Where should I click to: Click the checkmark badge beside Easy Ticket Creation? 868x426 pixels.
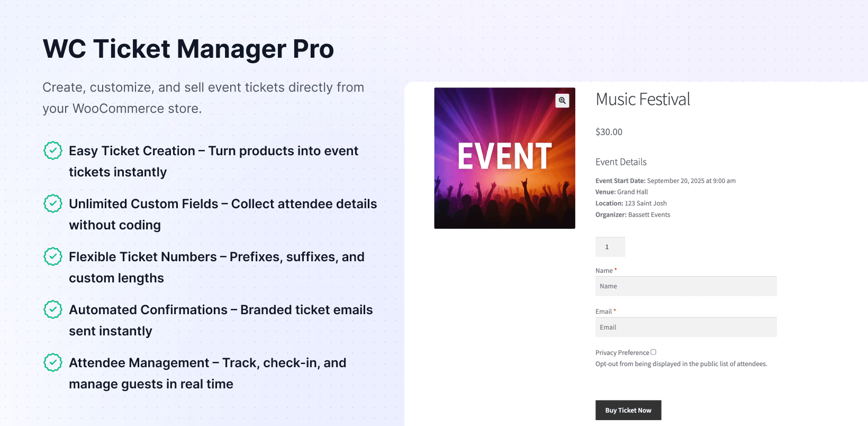coord(53,150)
